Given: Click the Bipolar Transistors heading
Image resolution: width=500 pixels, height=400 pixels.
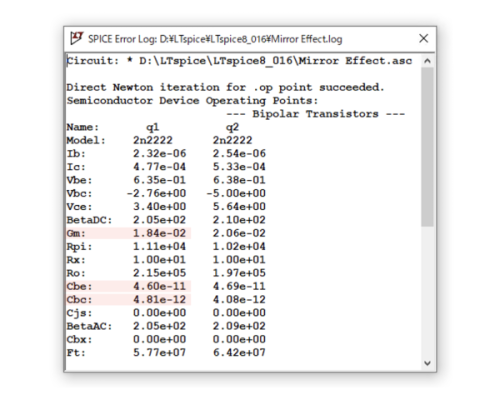Looking at the screenshot, I should click(315, 114).
